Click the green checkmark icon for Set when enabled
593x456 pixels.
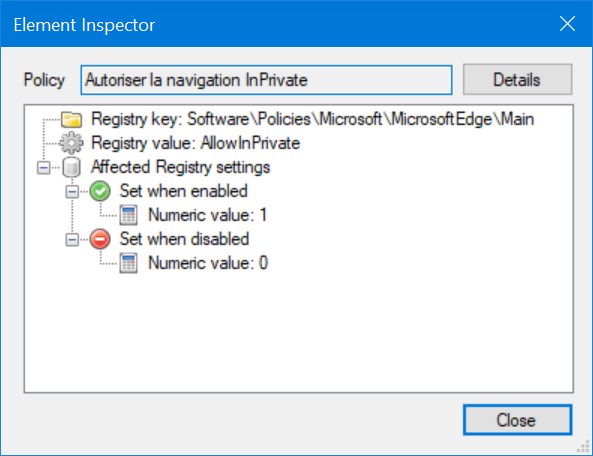click(100, 191)
